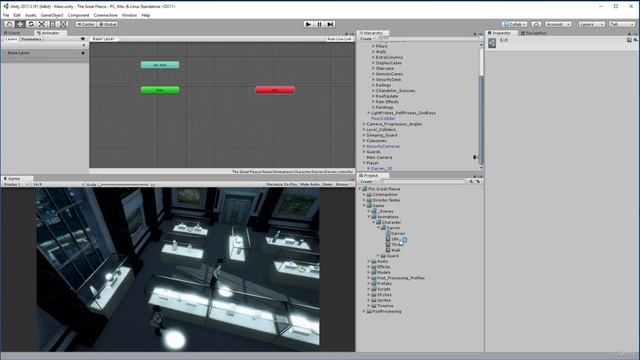Select Sleeping_Guard in Hierarchy
640x360 pixels.
[x=382, y=135]
